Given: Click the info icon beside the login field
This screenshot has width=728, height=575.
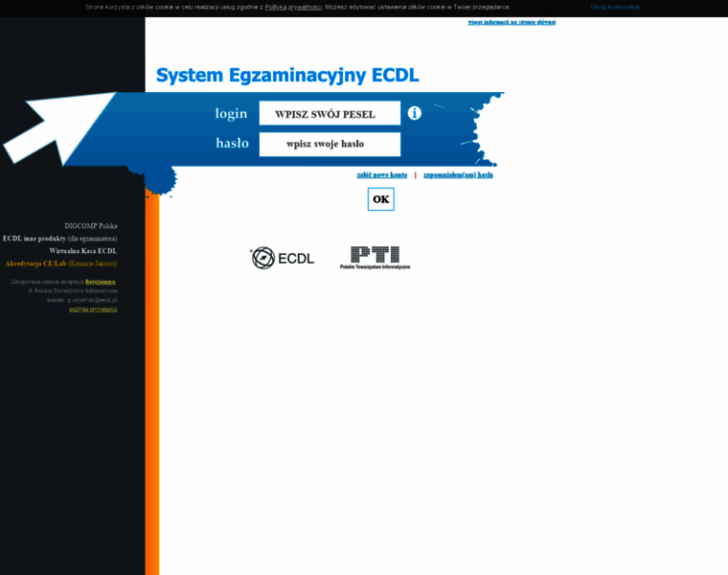Looking at the screenshot, I should 414,113.
